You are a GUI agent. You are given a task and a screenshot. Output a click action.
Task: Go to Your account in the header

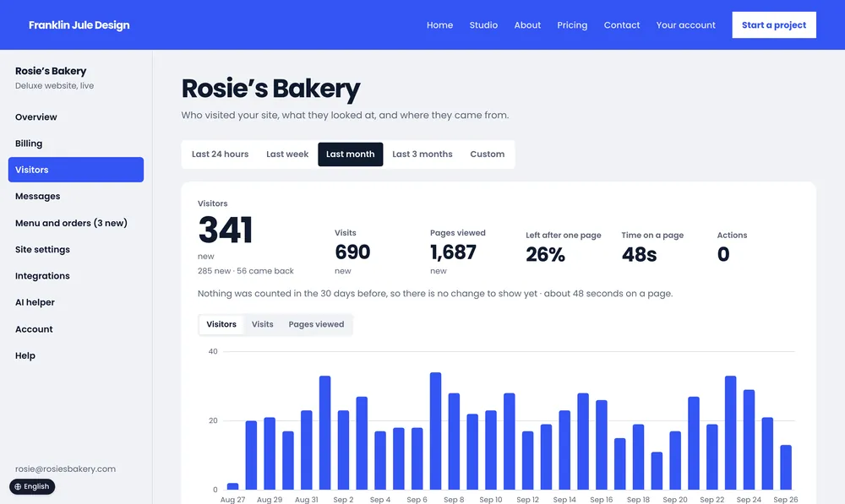(685, 25)
